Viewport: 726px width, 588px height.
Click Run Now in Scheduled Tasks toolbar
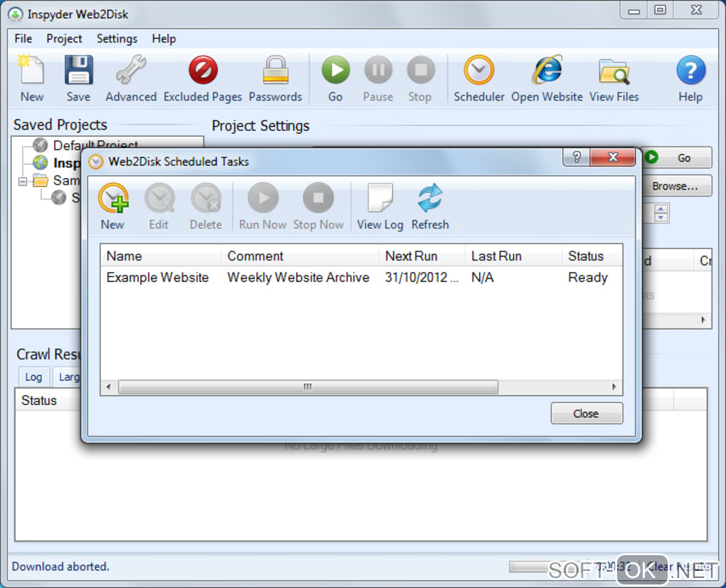point(263,206)
